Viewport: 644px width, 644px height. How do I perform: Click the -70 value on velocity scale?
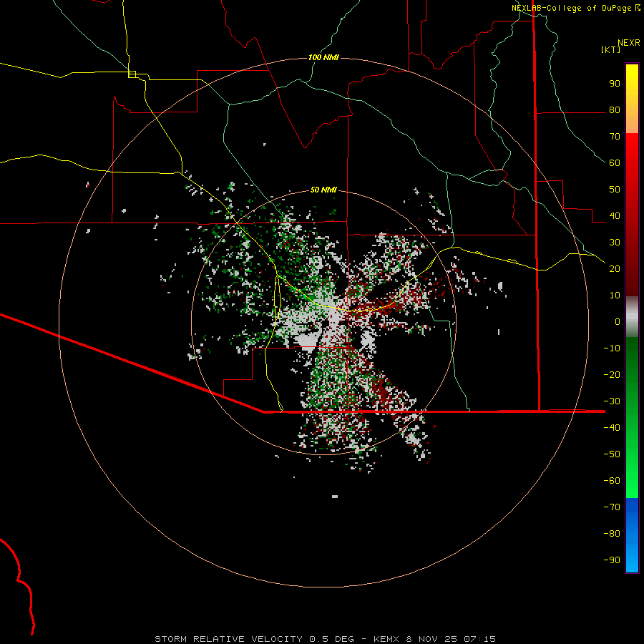coord(612,507)
